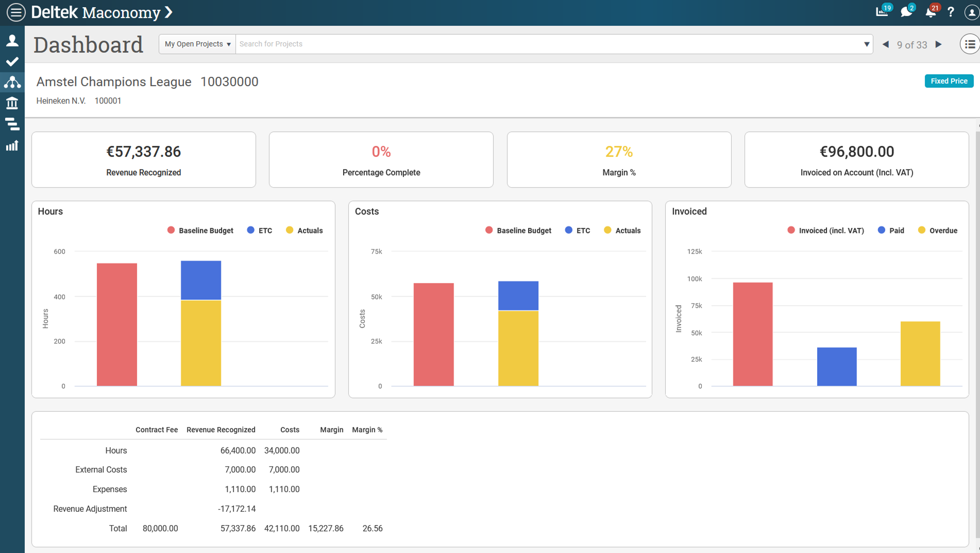The height and width of the screenshot is (553, 980).
Task: Click the 9 of 33 pager text
Action: coord(912,45)
